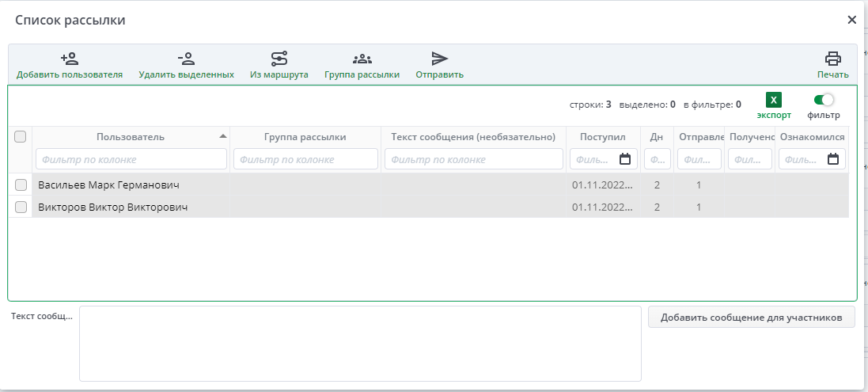Export the table via Excel icon
The width and height of the screenshot is (868, 392).
(774, 100)
